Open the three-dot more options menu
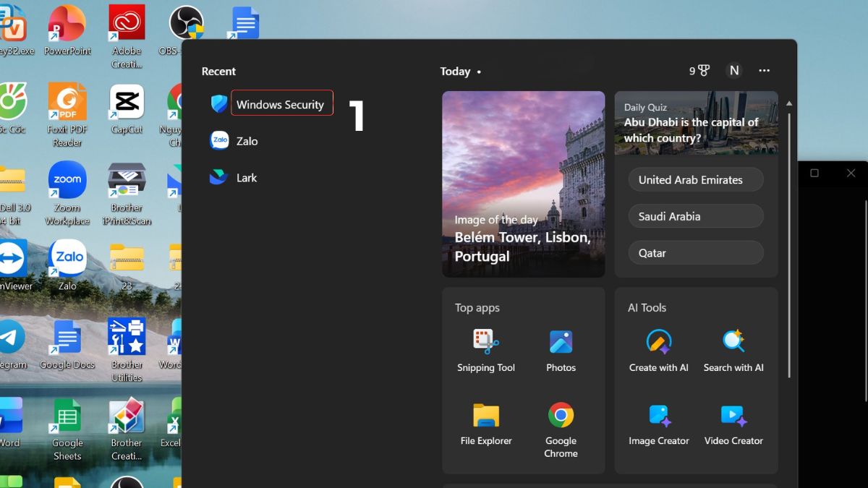Image resolution: width=868 pixels, height=488 pixels. [x=765, y=71]
